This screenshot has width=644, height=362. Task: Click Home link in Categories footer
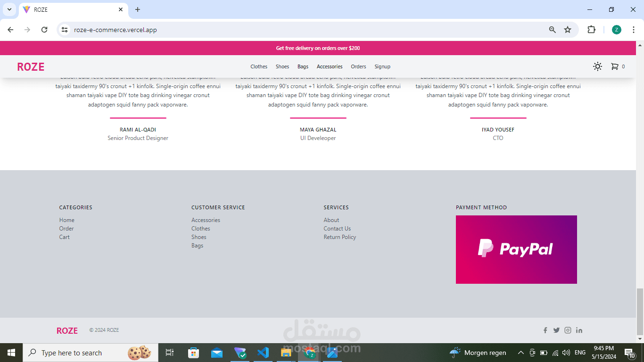67,220
